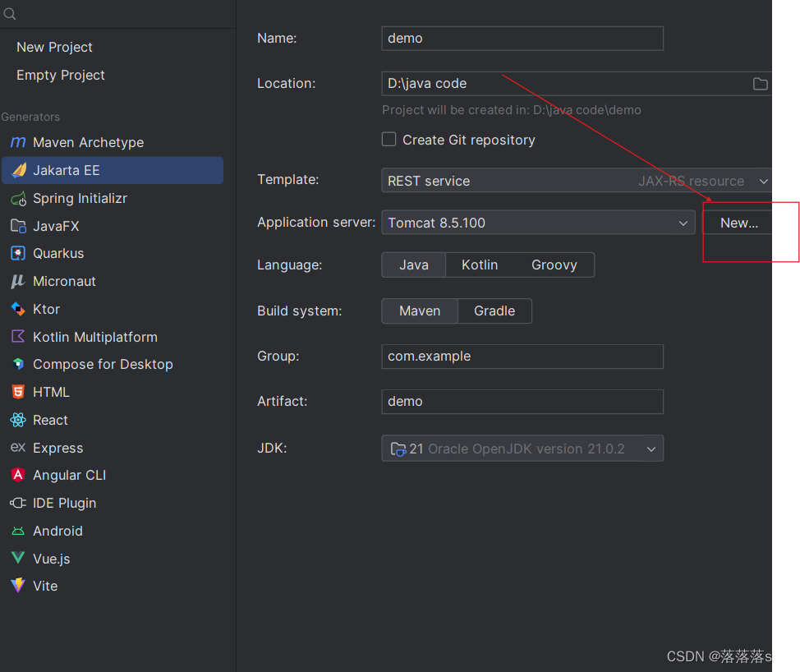Select the Micronaut label
The width and height of the screenshot is (800, 672).
(x=64, y=281)
